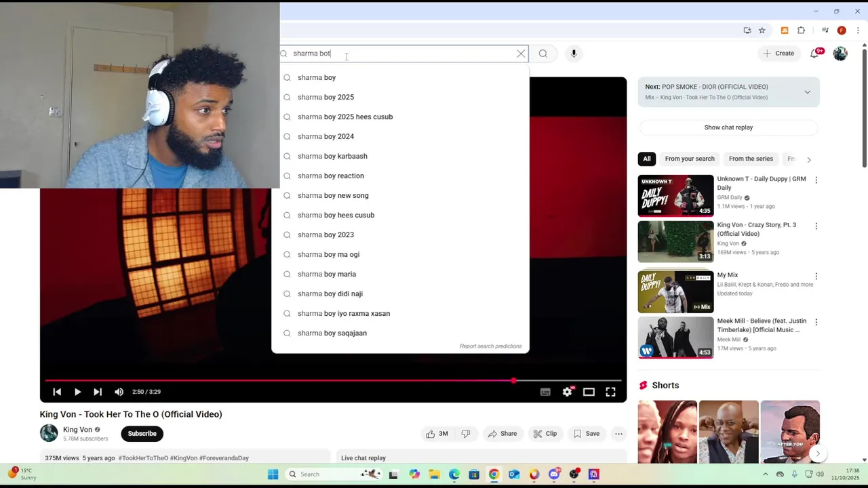This screenshot has width=868, height=488.
Task: Choose 'sharma boy hees cusub' suggestion
Action: [400, 215]
